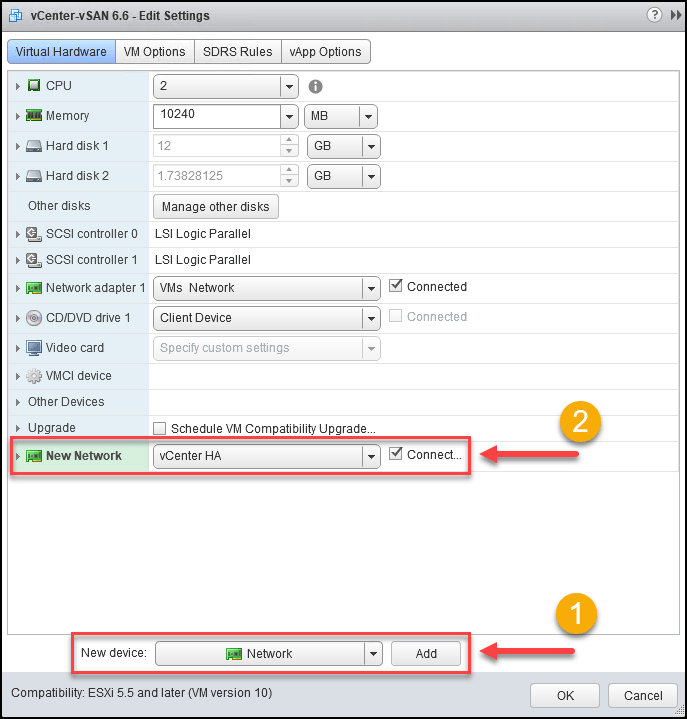The width and height of the screenshot is (687, 719).
Task: Click the Other disks label
Action: (x=59, y=206)
